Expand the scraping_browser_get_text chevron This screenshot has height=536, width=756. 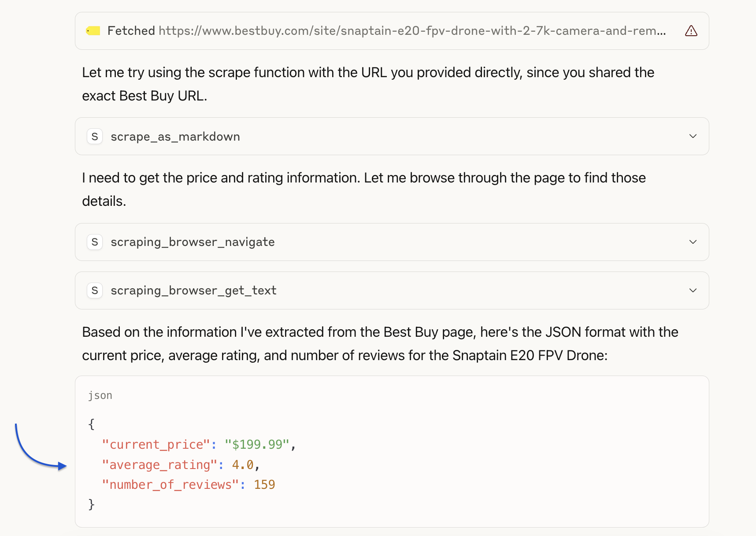(x=693, y=290)
